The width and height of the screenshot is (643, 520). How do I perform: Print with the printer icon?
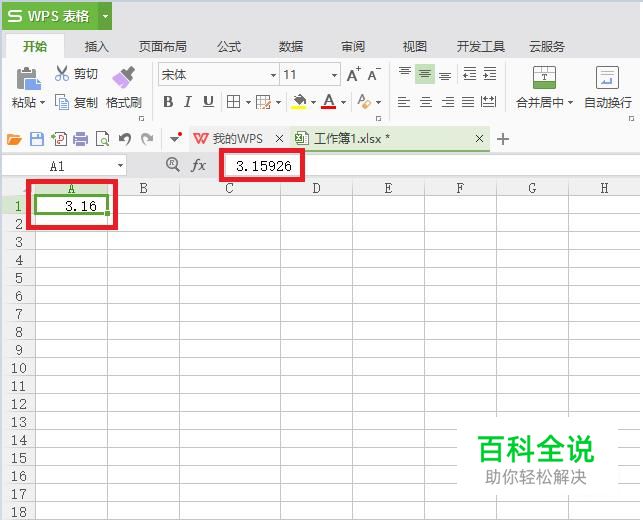[x=80, y=139]
